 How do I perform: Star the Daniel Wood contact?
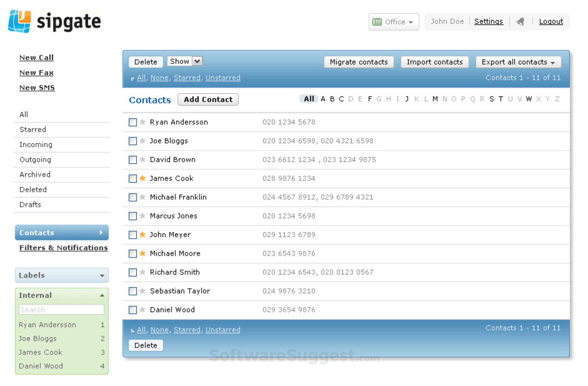(142, 310)
